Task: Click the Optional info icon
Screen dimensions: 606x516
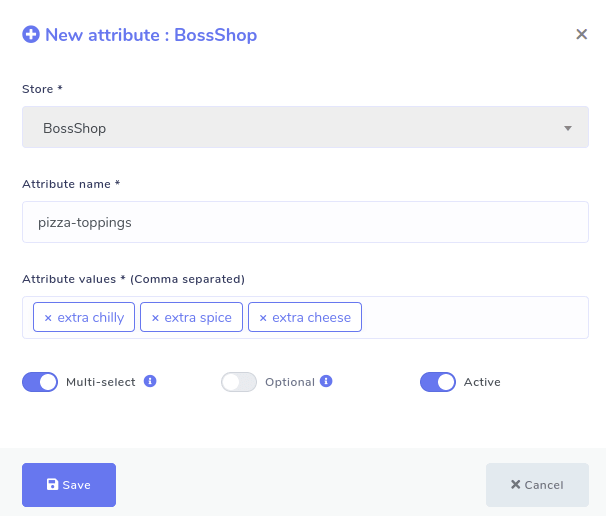Action: [x=326, y=381]
